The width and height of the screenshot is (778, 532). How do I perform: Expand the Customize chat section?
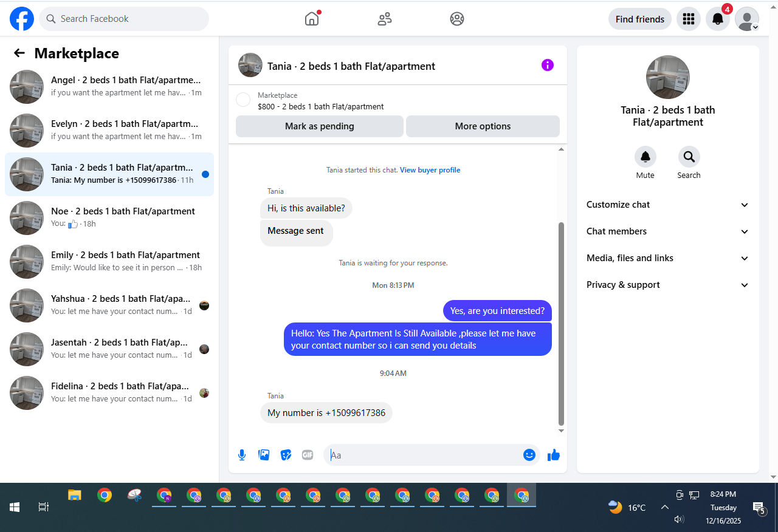click(668, 205)
